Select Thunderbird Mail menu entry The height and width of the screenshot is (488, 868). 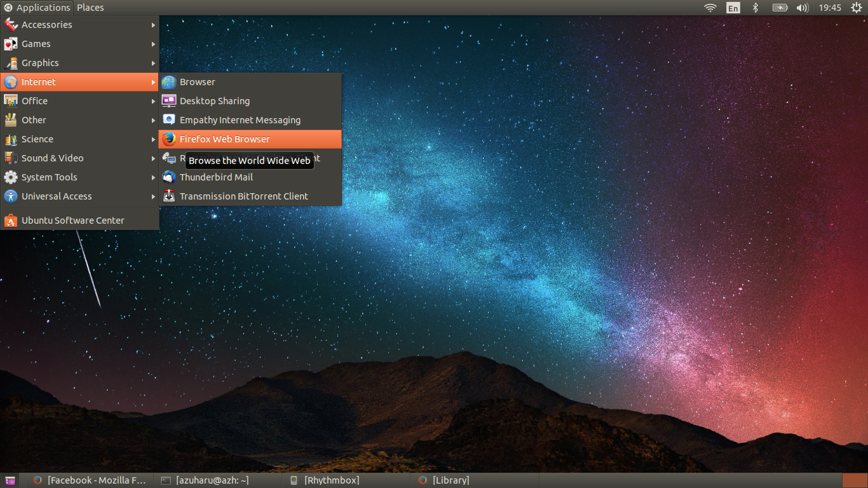pyautogui.click(x=250, y=177)
